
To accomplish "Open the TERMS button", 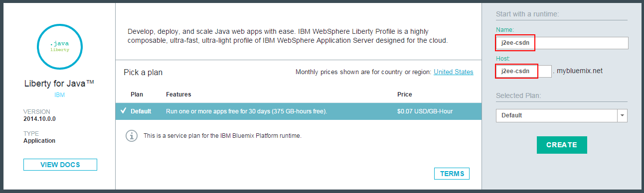I will [x=452, y=174].
